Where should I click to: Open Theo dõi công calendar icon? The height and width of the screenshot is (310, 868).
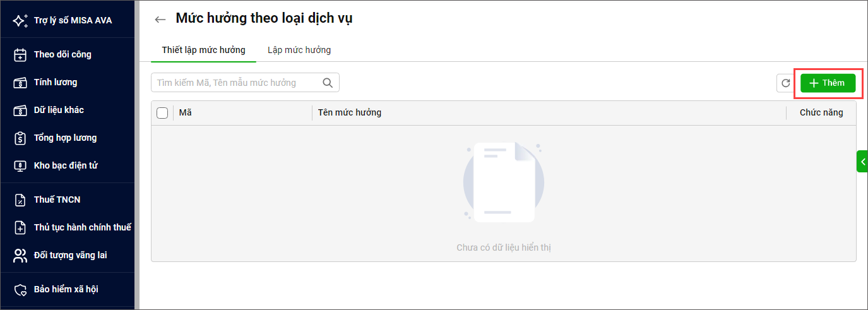click(x=20, y=54)
